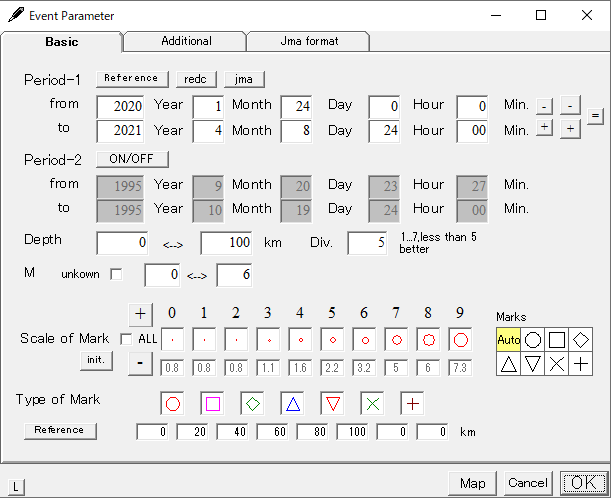Edit Depth maximum field 100
611x498 pixels.
[226, 243]
